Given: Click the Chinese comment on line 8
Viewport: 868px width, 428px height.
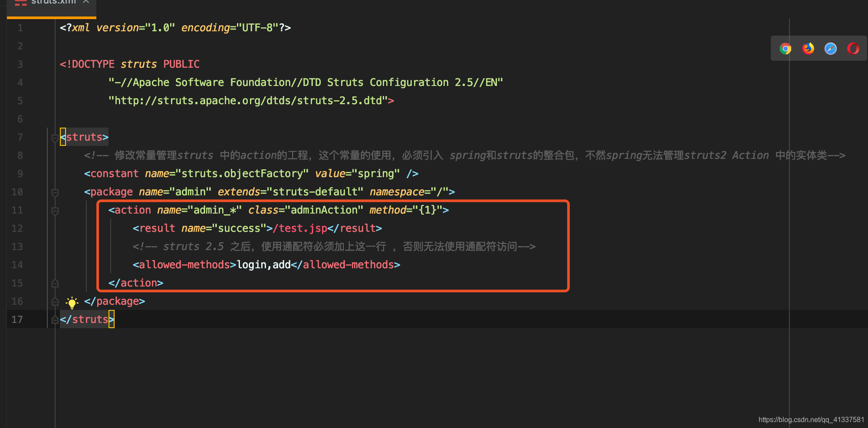Looking at the screenshot, I should [464, 155].
